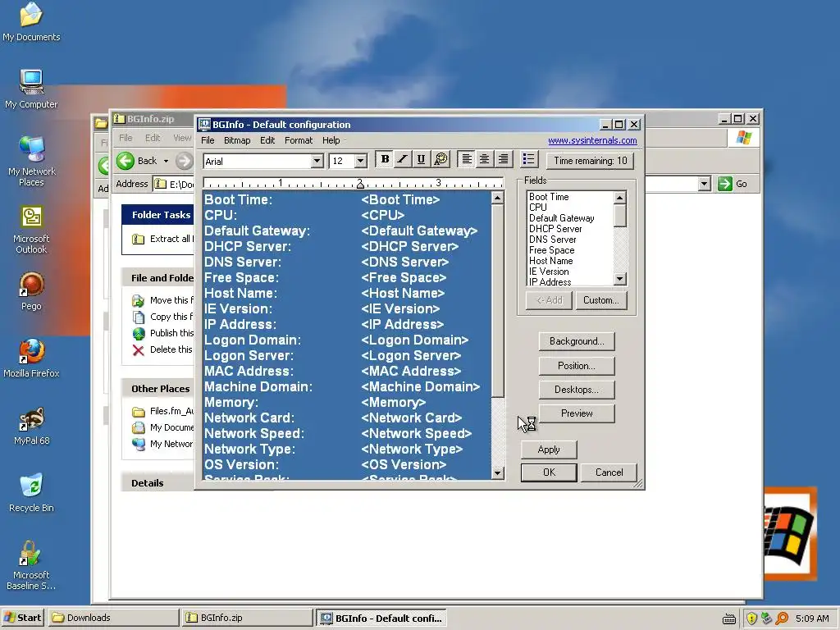Expand Back button history dropdown arrow
This screenshot has width=840, height=630.
[166, 161]
